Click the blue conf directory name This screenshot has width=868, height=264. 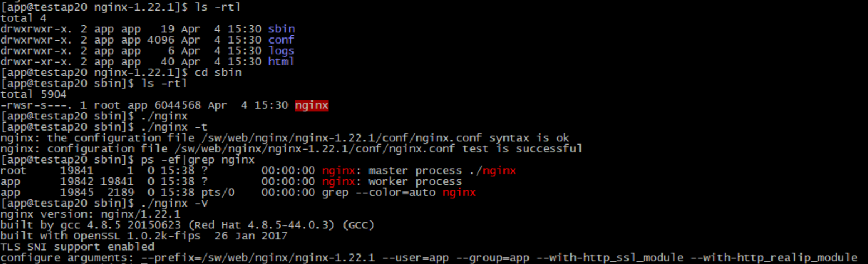(281, 40)
